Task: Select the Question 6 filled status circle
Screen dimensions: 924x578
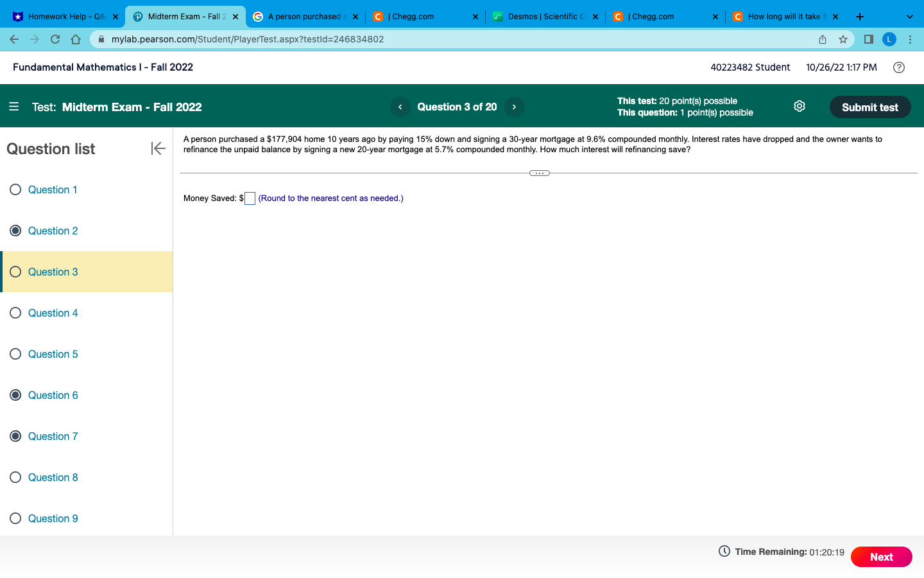Action: click(15, 395)
